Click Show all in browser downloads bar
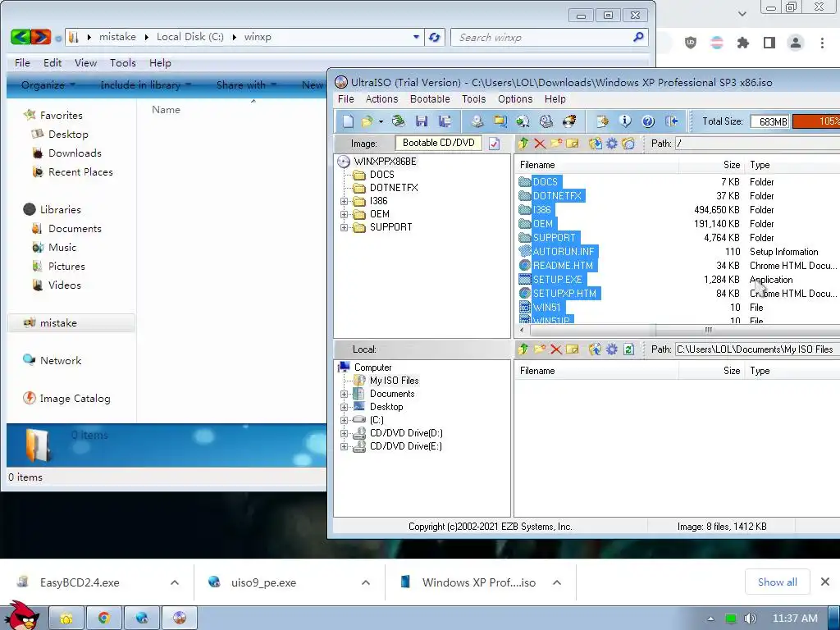The height and width of the screenshot is (630, 840). [x=778, y=582]
